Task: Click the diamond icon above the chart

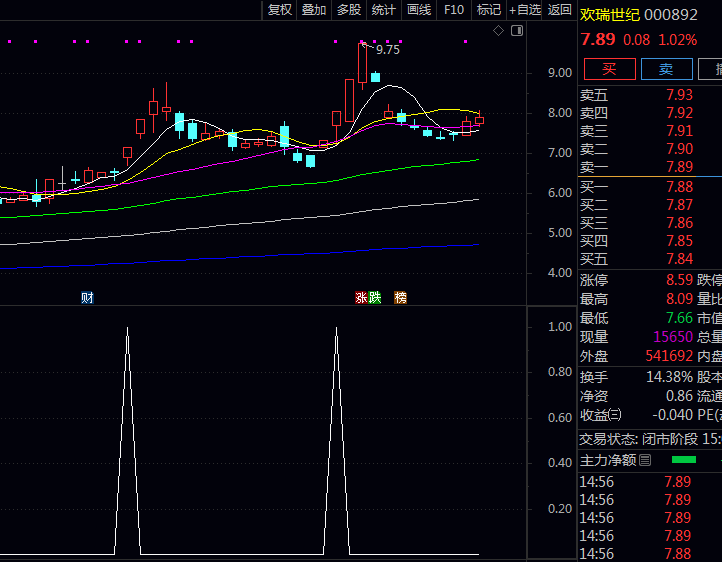Action: (499, 31)
